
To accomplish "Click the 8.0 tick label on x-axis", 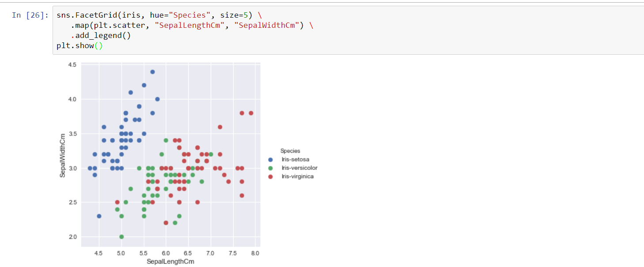I will tap(255, 254).
